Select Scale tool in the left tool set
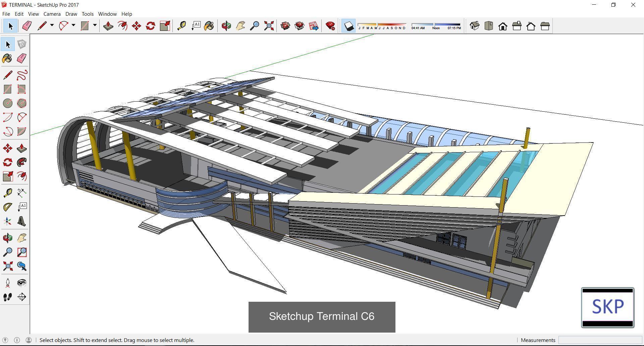Screen dimensions: 644x346 [x=8, y=176]
